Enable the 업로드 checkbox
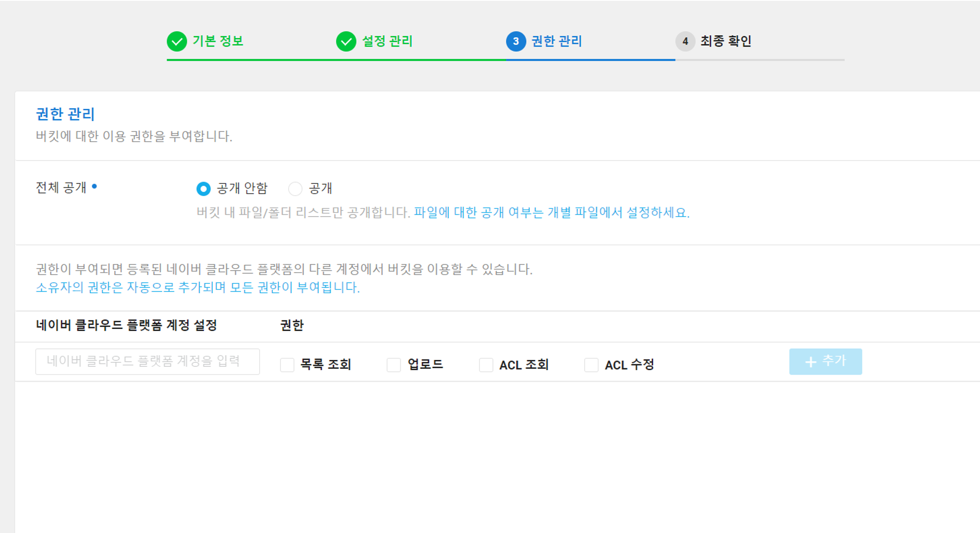 394,365
